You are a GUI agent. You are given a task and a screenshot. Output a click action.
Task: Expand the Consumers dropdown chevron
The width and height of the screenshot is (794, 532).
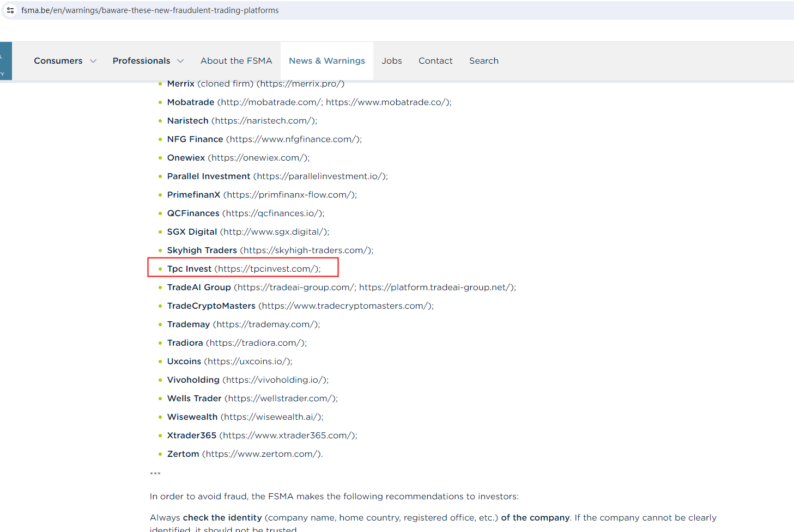[x=93, y=61]
